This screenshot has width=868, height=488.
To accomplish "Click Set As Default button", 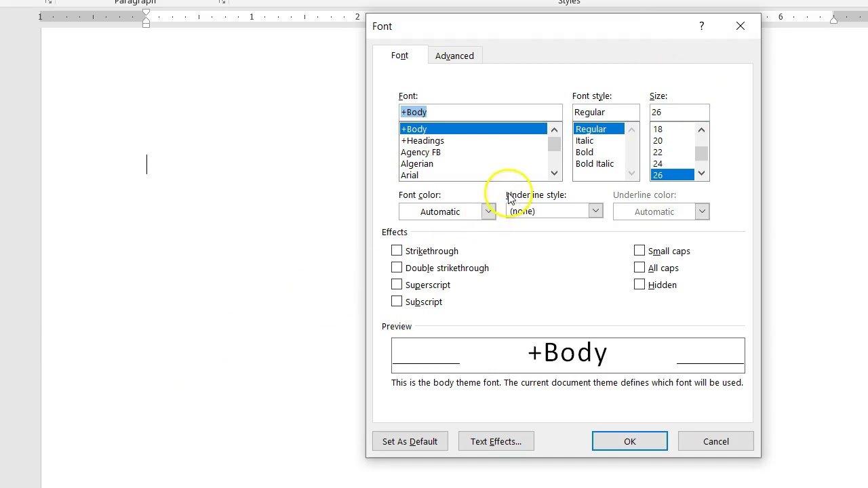I will [410, 441].
